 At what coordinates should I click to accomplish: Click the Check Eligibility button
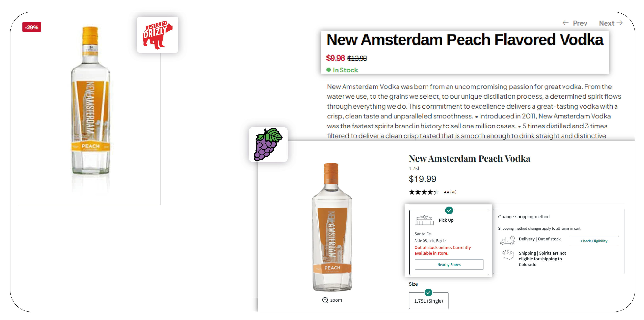(x=594, y=241)
